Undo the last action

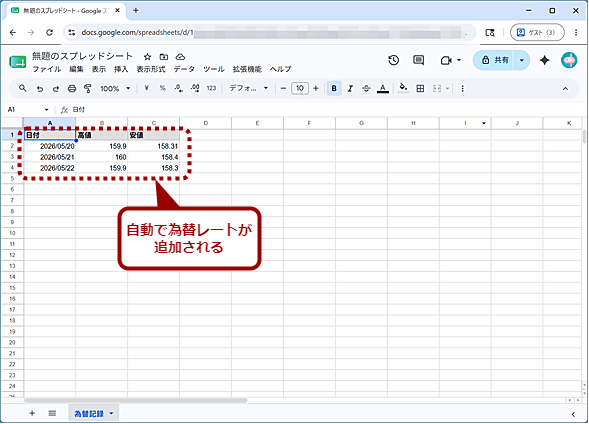pos(39,89)
